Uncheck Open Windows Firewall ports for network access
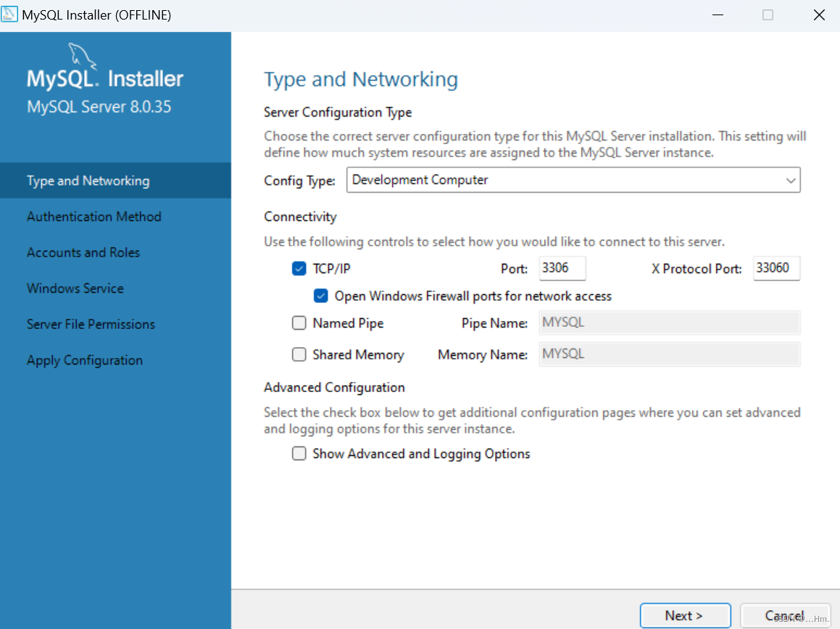This screenshot has height=629, width=840. pyautogui.click(x=320, y=296)
